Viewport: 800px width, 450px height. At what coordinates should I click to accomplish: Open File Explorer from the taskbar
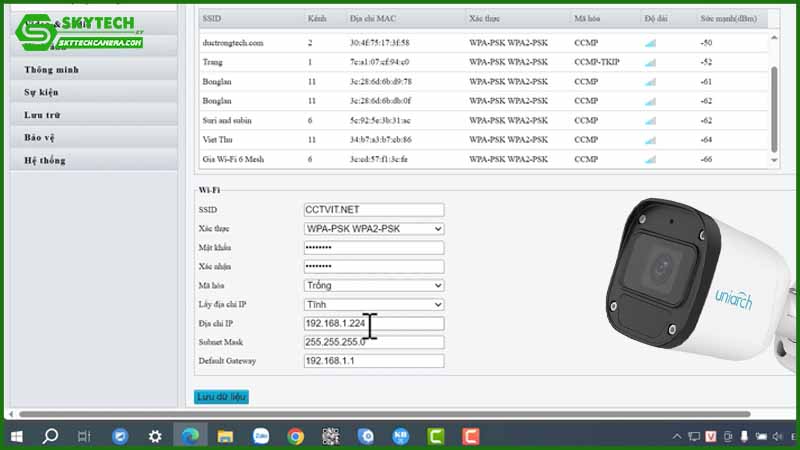tap(225, 436)
